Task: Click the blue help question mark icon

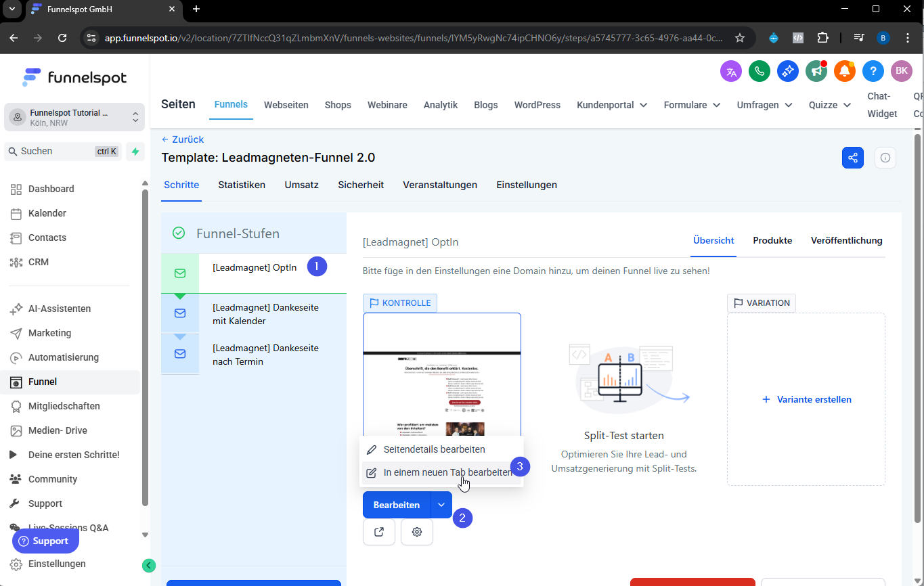Action: click(873, 71)
